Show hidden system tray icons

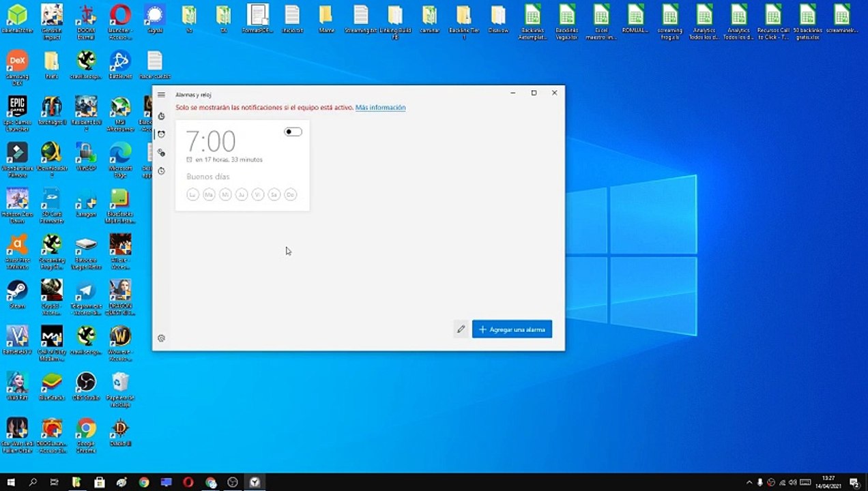pos(749,482)
